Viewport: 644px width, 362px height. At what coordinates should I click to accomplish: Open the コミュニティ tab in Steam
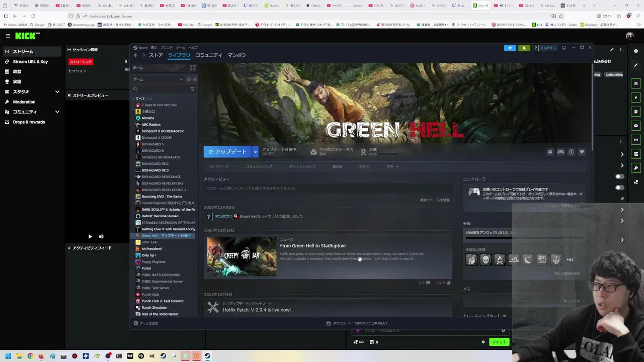pos(209,55)
